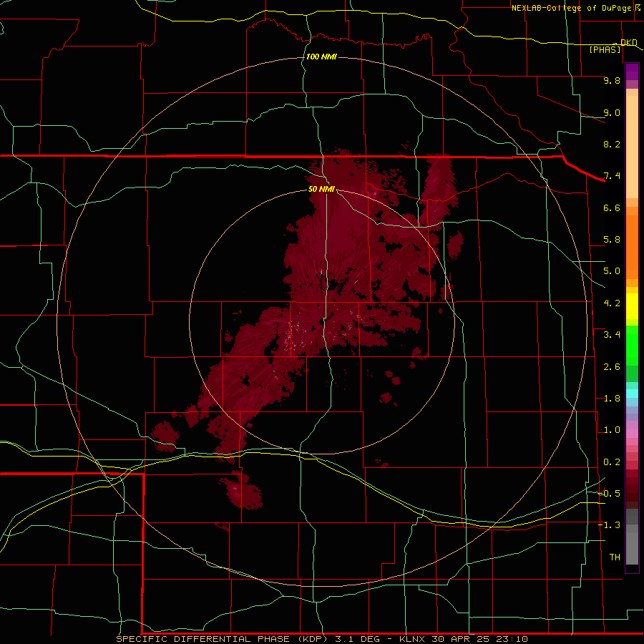Click the bright green colorbar segment
The width and height of the screenshot is (644, 644).
point(632,345)
